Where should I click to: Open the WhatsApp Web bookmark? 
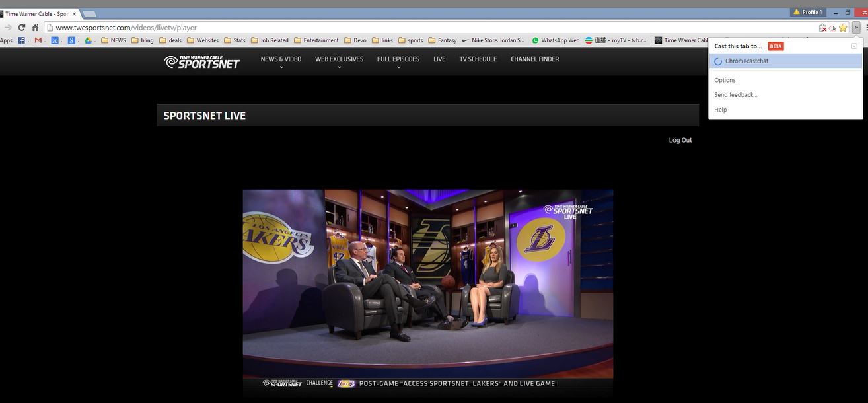[x=555, y=40]
